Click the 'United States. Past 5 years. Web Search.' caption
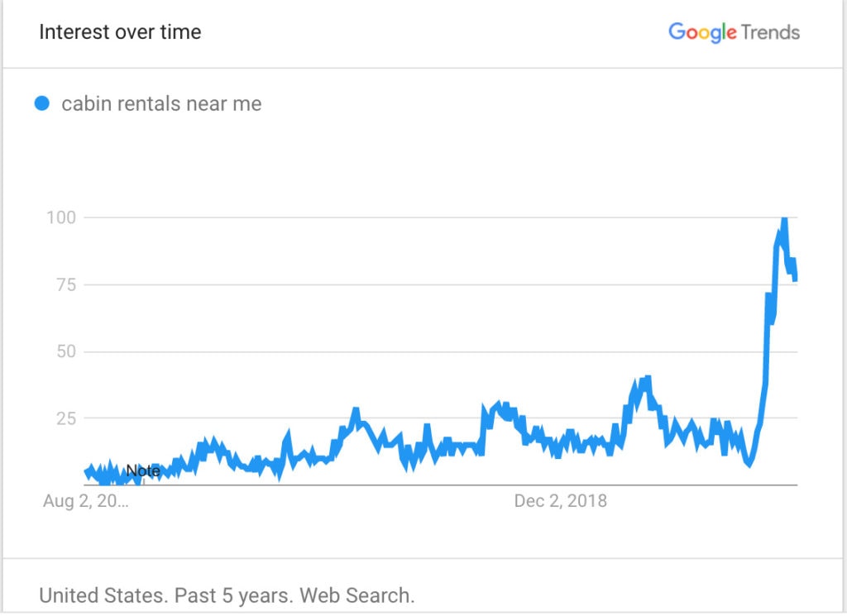Image resolution: width=847 pixels, height=616 pixels. pos(227,595)
